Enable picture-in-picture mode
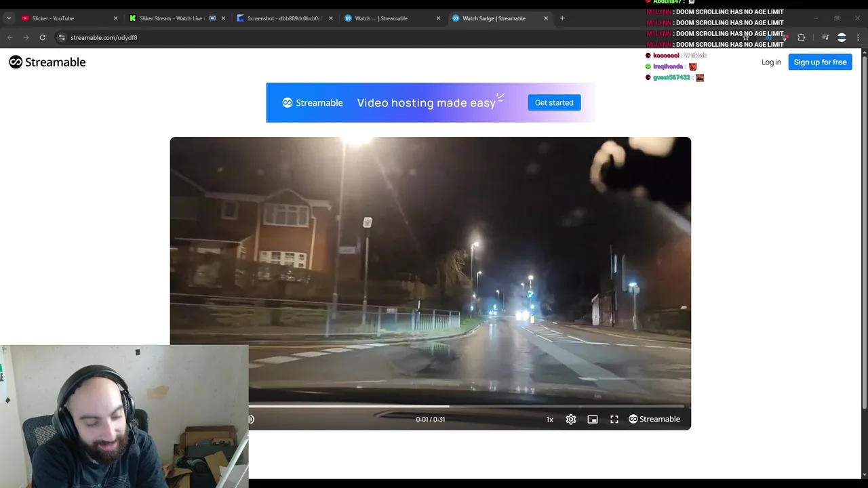 (593, 420)
